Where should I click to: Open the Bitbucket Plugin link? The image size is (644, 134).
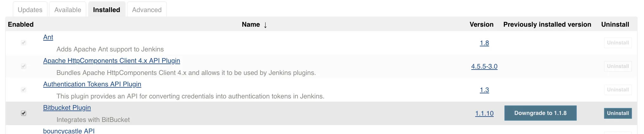(67, 108)
